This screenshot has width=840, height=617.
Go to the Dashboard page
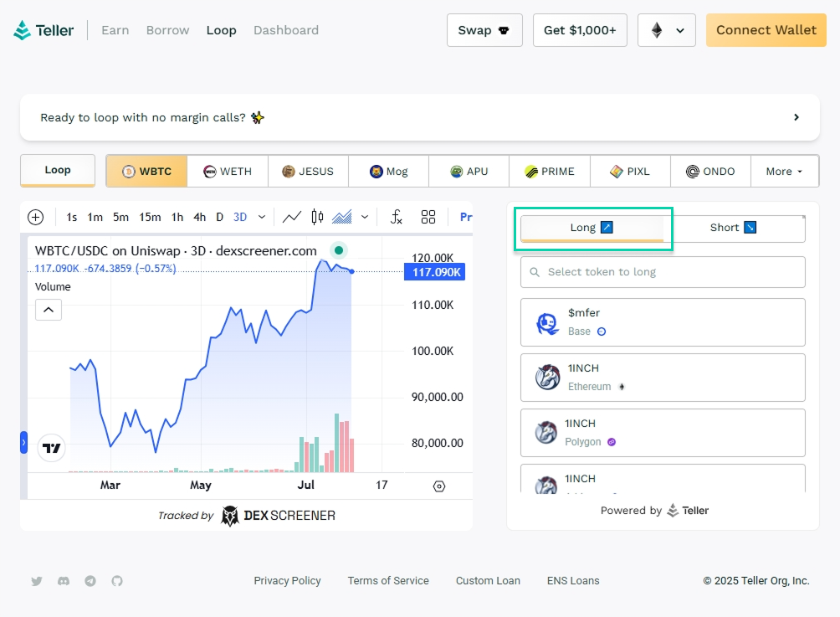tap(286, 30)
